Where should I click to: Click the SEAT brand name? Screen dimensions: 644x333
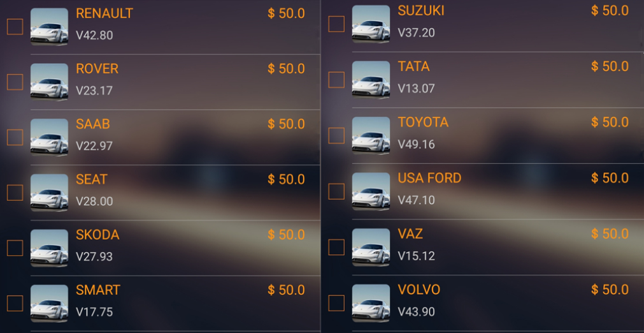click(x=92, y=179)
